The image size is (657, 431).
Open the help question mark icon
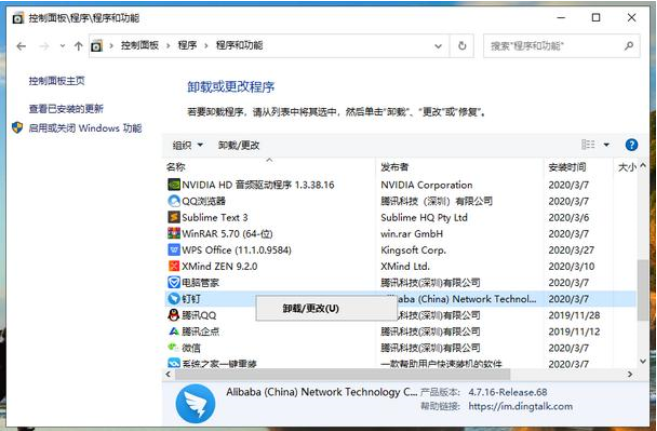click(x=631, y=145)
